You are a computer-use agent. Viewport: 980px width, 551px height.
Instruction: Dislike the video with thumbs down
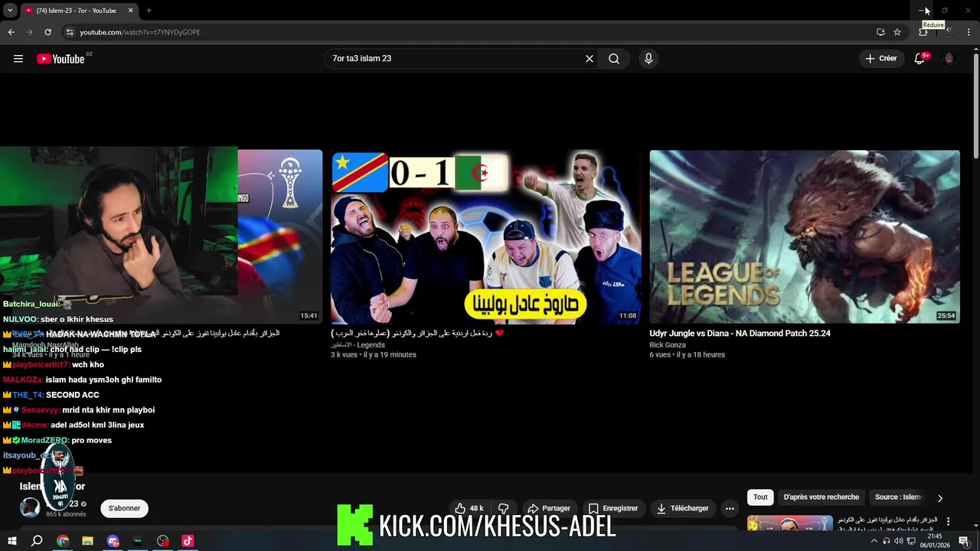click(x=504, y=508)
